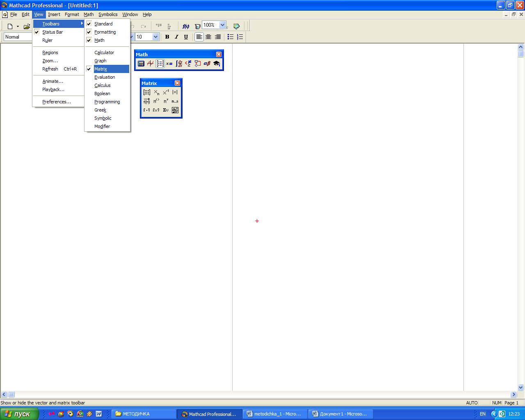Click the horizontal scrollbar right arrow
The width and height of the screenshot is (525, 420).
click(514, 395)
